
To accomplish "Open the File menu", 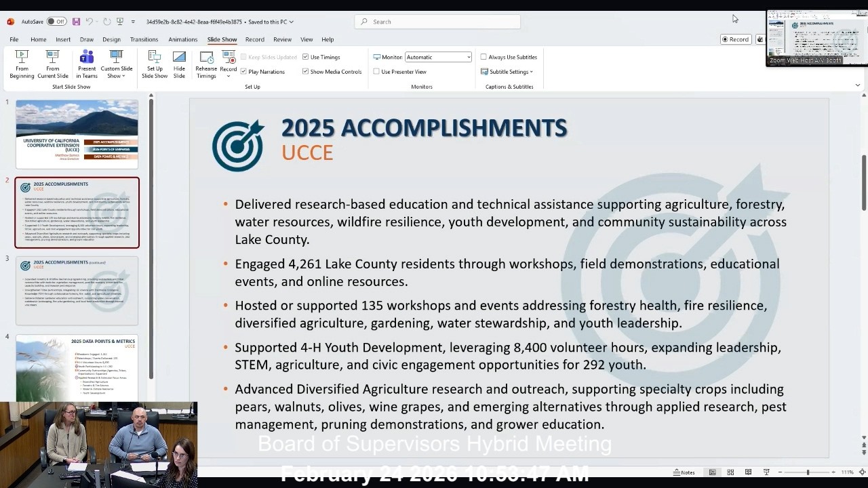I will [14, 39].
